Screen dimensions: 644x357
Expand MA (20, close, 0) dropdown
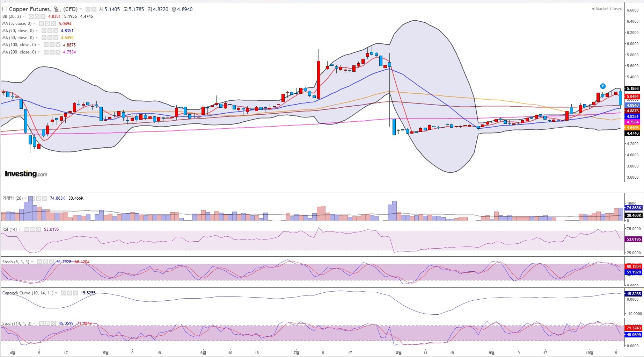coord(37,31)
